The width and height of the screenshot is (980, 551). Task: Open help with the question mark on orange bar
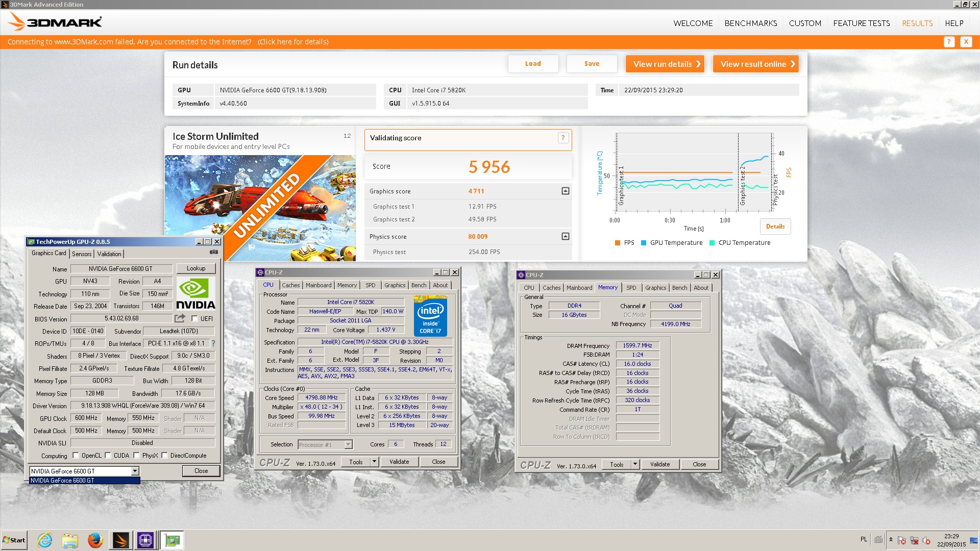pyautogui.click(x=949, y=42)
